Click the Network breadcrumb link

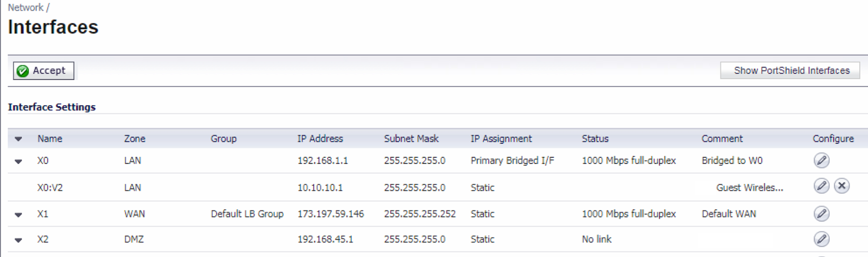coord(25,8)
